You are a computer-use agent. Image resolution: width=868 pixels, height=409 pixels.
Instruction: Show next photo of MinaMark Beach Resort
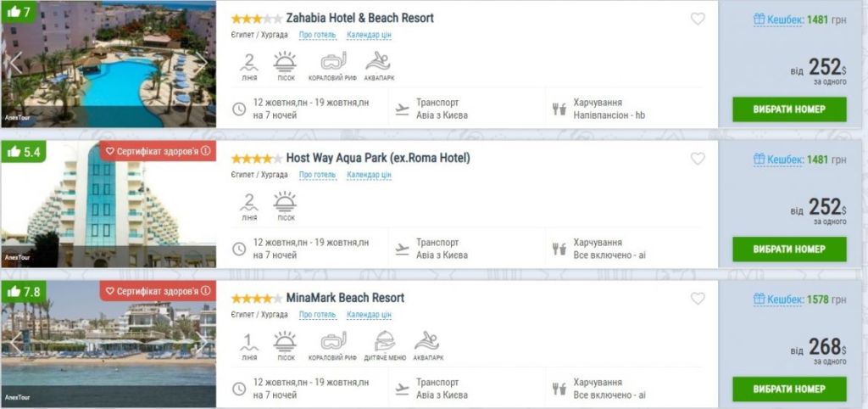[202, 342]
